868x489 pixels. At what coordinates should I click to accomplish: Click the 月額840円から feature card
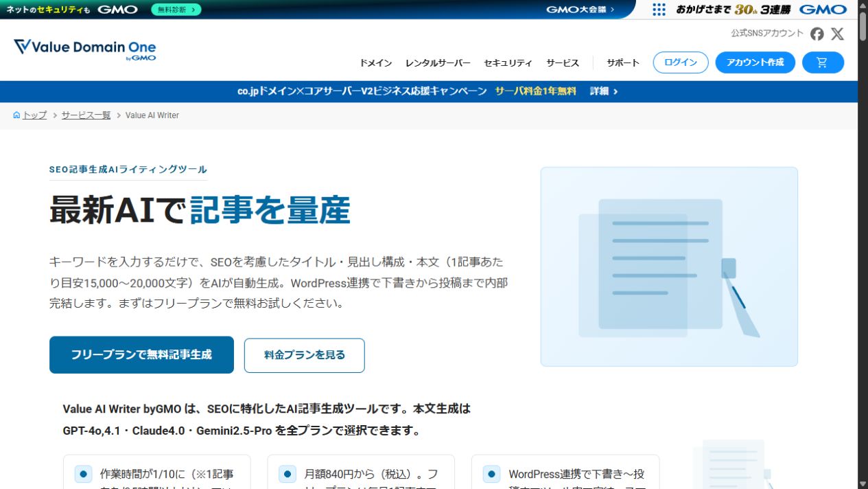(x=361, y=473)
